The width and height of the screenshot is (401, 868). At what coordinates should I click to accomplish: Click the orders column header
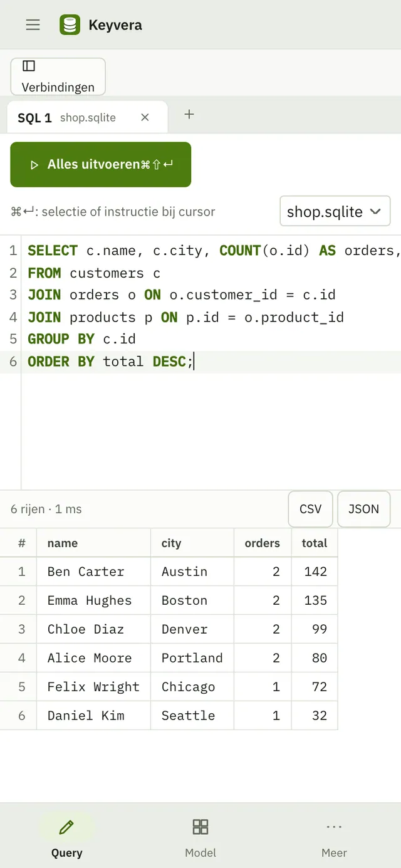pos(263,543)
